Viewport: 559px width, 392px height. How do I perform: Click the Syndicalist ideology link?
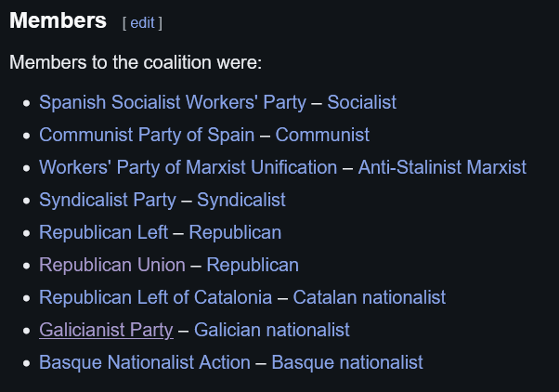click(x=241, y=200)
